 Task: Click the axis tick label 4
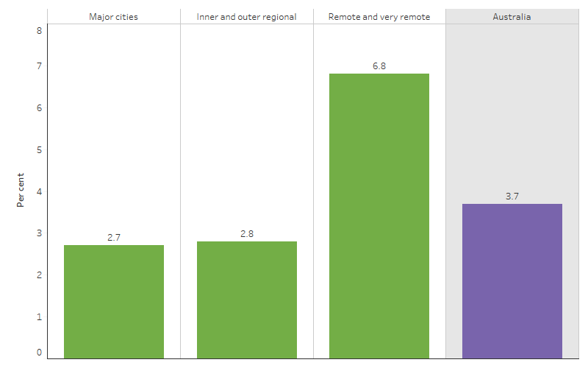[x=40, y=192]
